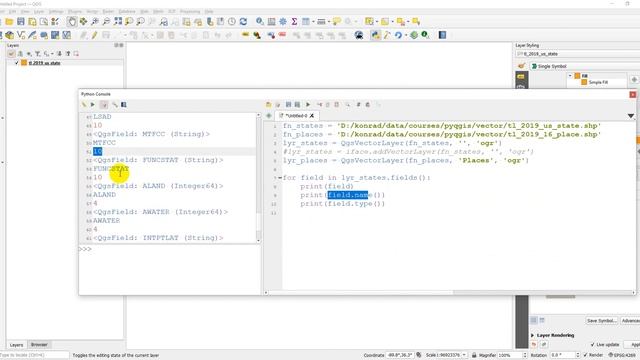Open the console Help book icon
640x360 pixels.
point(124,105)
